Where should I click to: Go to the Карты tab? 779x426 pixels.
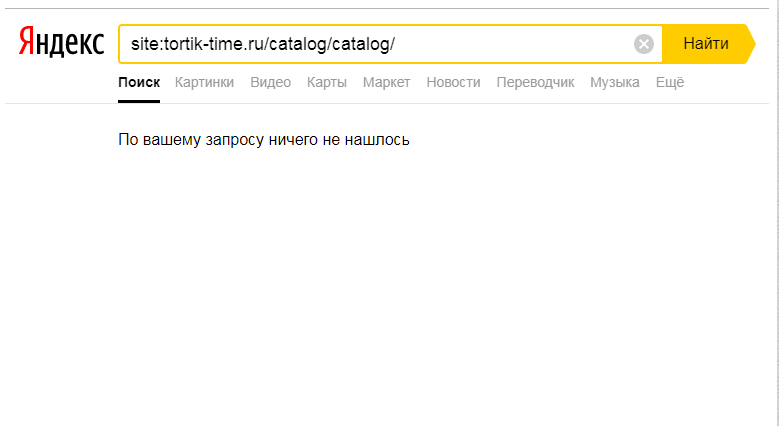tap(327, 83)
